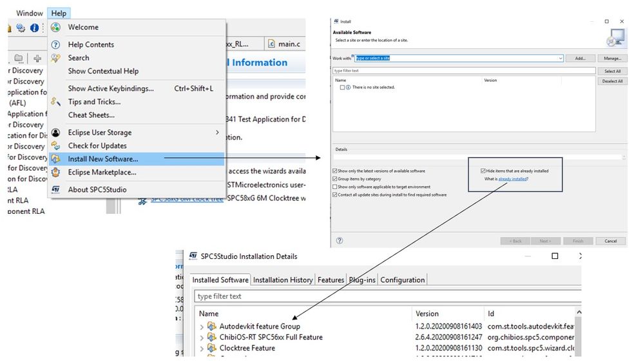The width and height of the screenshot is (643, 364).
Task: Click the help question mark in Install dialog
Action: pos(340,240)
